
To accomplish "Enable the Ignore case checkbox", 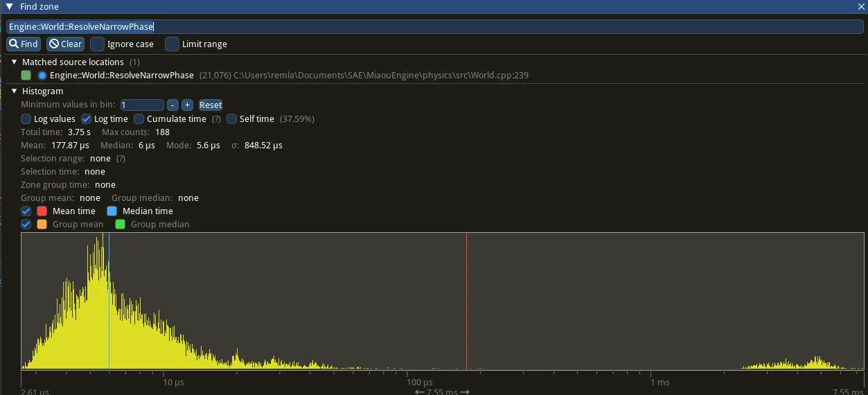I will tap(98, 44).
